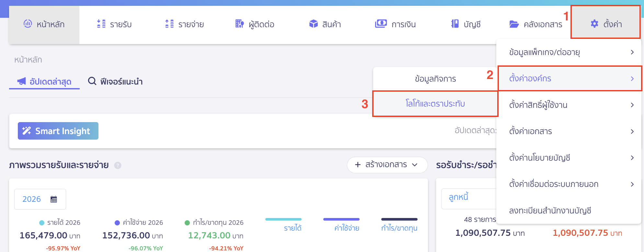Click the accounting book icon

tap(455, 24)
